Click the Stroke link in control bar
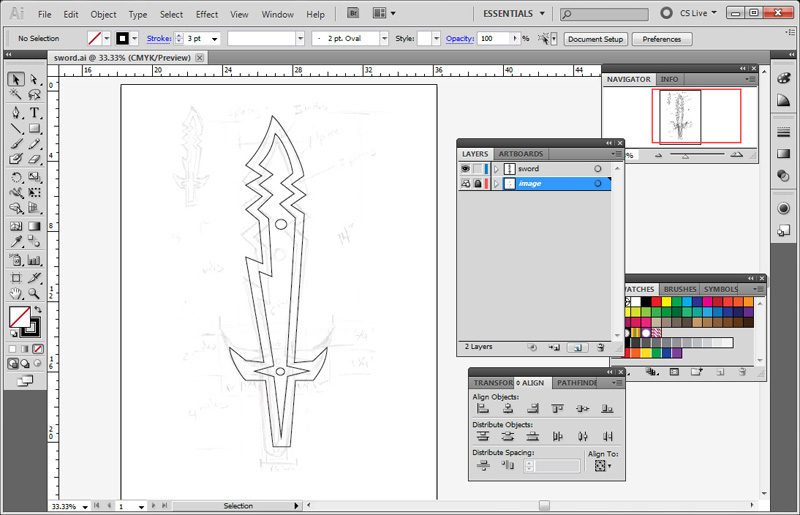800x515 pixels. (159, 38)
